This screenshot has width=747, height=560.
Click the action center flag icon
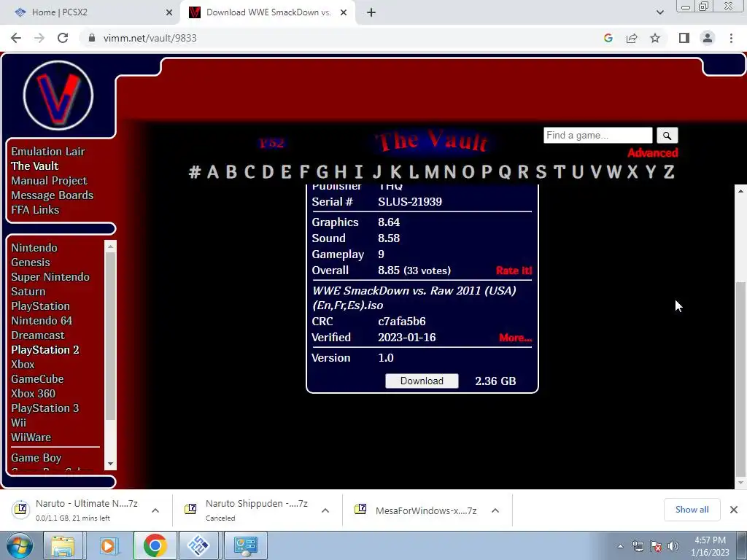point(656,546)
